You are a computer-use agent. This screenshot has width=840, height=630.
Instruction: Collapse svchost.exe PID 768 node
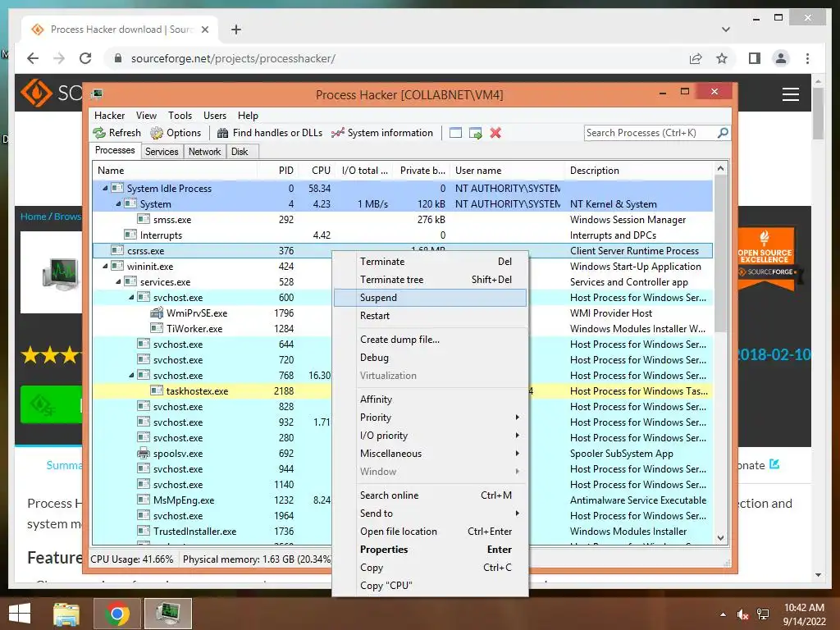(131, 375)
